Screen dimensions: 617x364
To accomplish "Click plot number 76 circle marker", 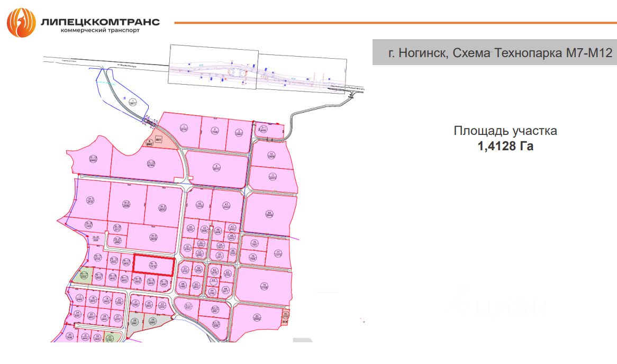I will click(x=252, y=257).
